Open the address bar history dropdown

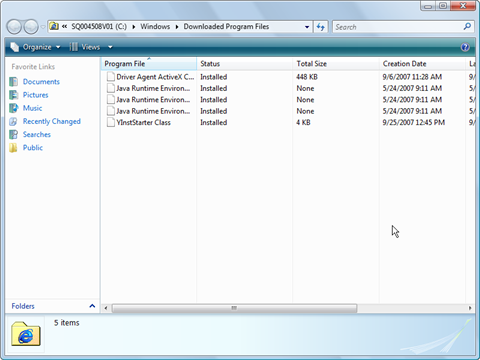pos(307,27)
